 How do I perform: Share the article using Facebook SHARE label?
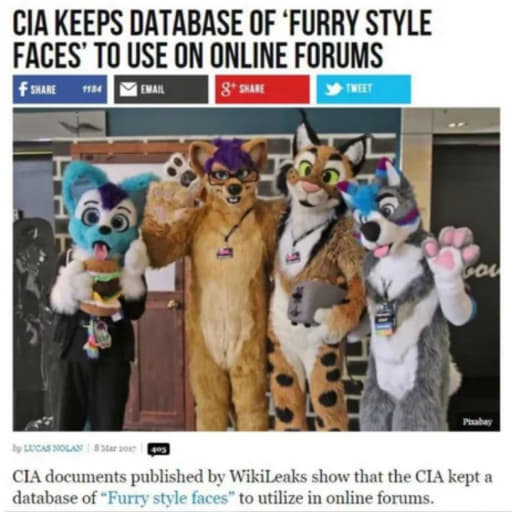click(x=43, y=89)
